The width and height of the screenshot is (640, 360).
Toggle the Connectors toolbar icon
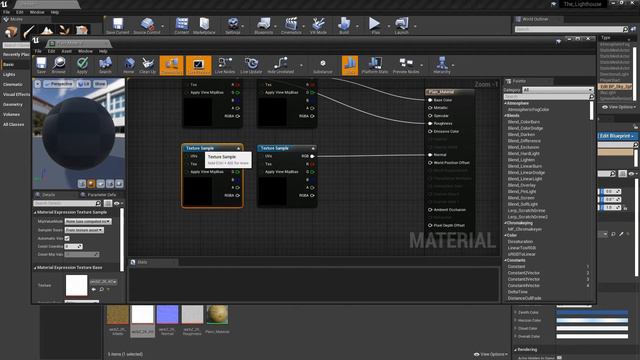click(171, 65)
